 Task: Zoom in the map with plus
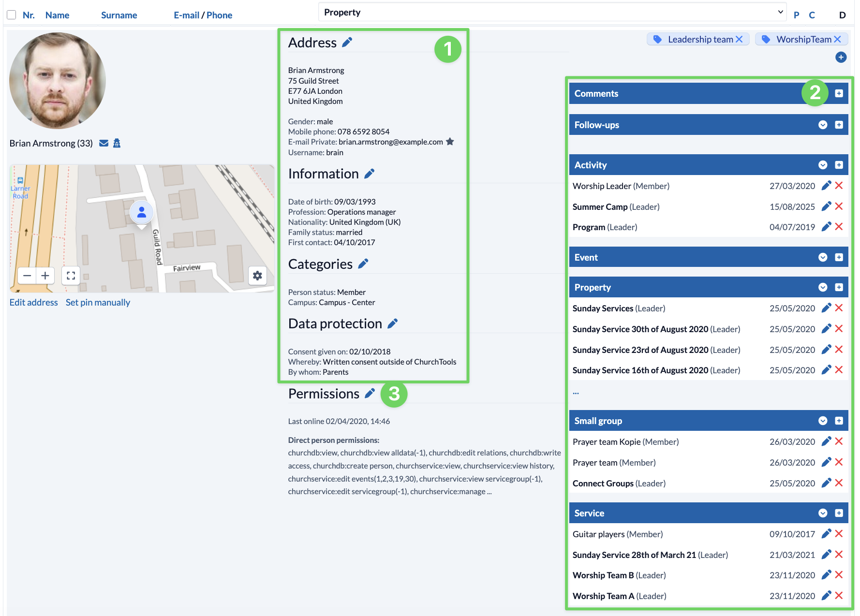point(45,276)
